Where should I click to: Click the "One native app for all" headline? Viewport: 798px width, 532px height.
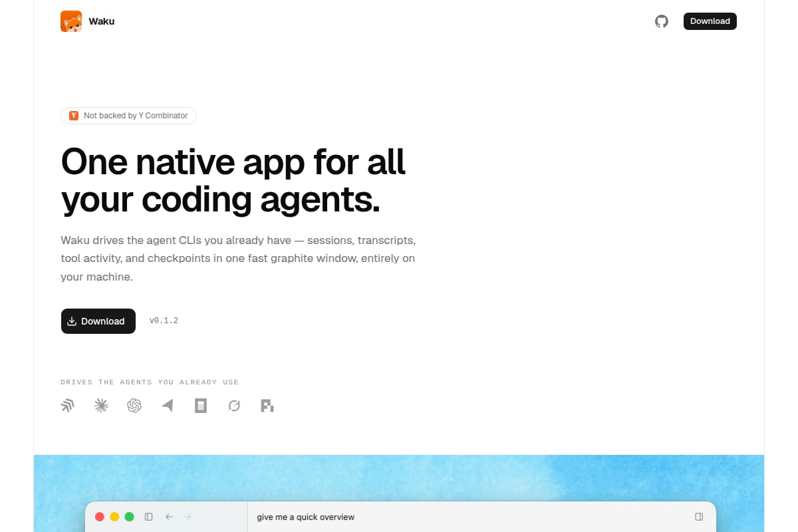click(233, 162)
